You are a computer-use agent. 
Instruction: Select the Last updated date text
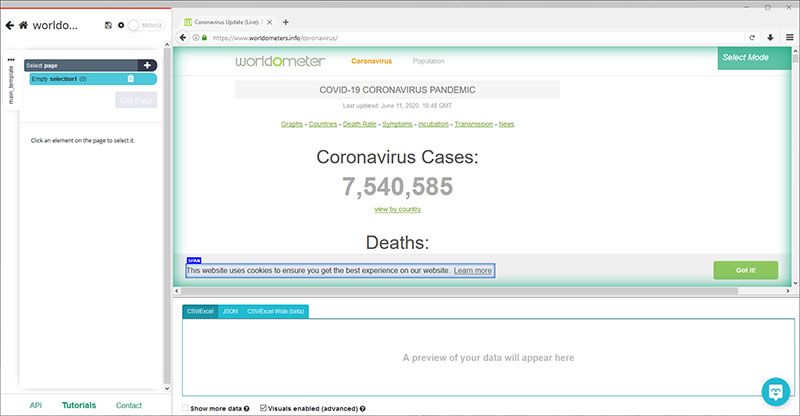[397, 106]
